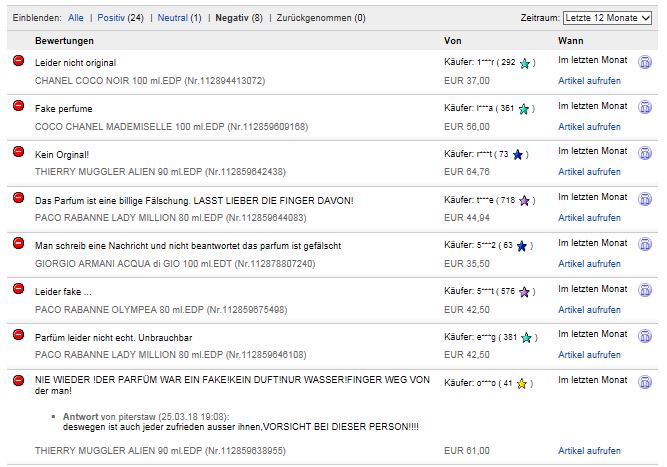Click binoculars icon in 'NIE WIEDER' review row

pyautogui.click(x=645, y=382)
